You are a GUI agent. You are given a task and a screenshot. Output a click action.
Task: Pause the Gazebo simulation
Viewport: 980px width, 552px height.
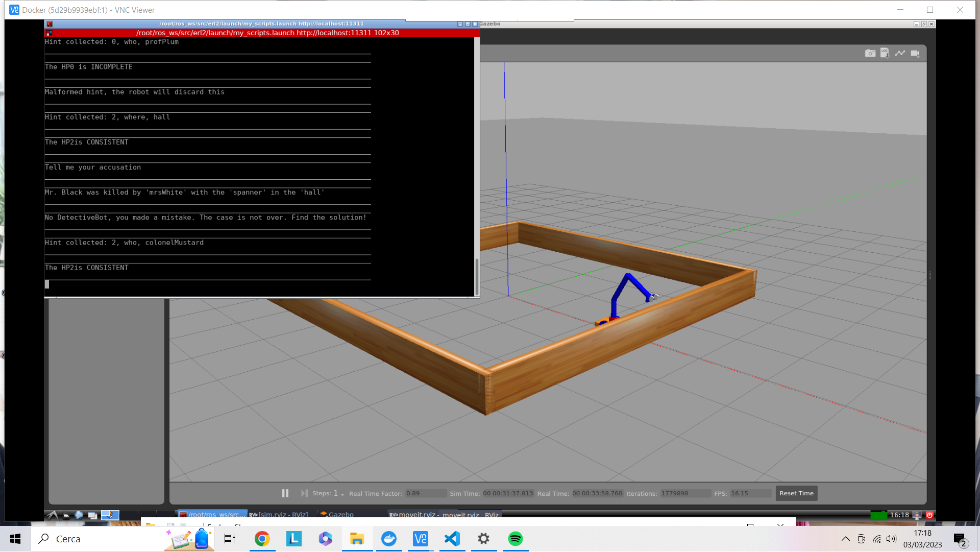[285, 493]
